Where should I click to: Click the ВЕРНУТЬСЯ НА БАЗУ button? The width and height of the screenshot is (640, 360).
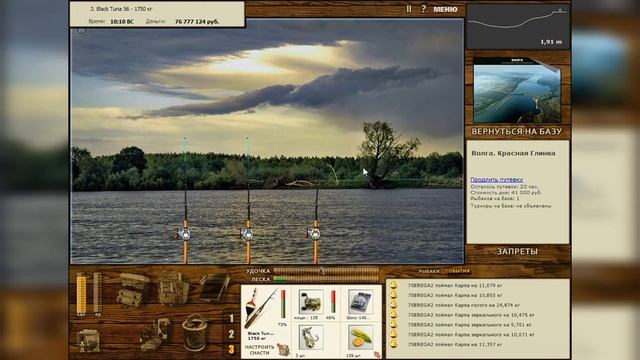click(x=517, y=131)
